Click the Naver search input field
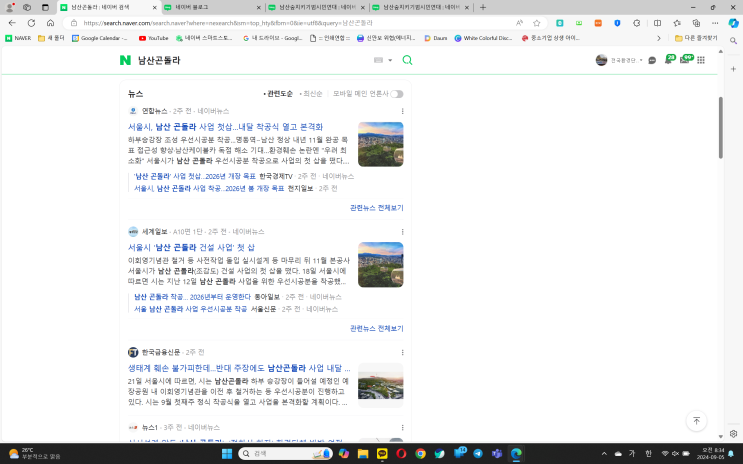Screen dimensions: 743x464 (x=251, y=60)
